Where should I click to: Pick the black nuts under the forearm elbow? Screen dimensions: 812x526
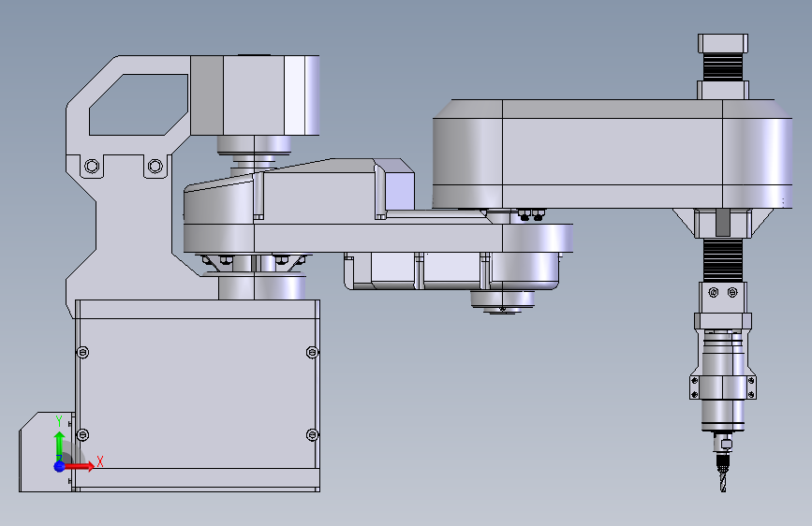pos(531,215)
